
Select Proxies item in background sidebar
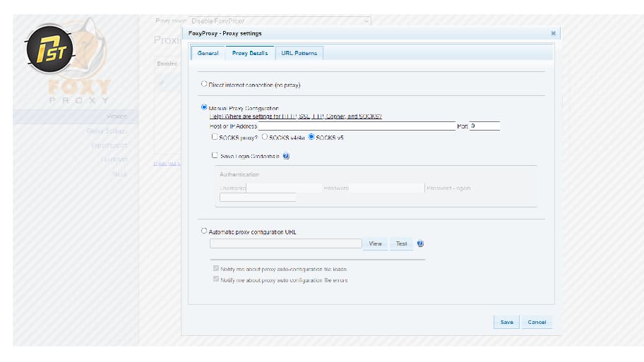pyautogui.click(x=117, y=116)
